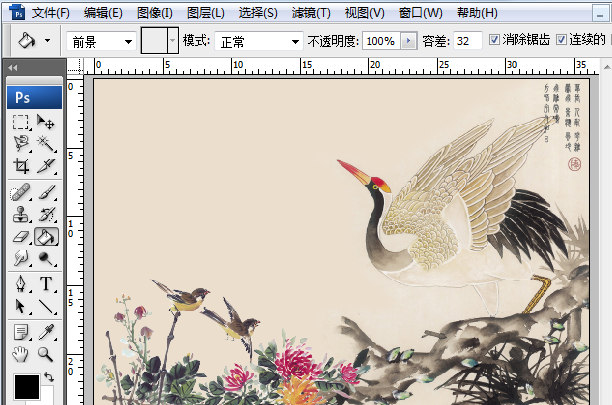Image resolution: width=612 pixels, height=405 pixels.
Task: Click the black foreground color swatch
Action: [27, 387]
